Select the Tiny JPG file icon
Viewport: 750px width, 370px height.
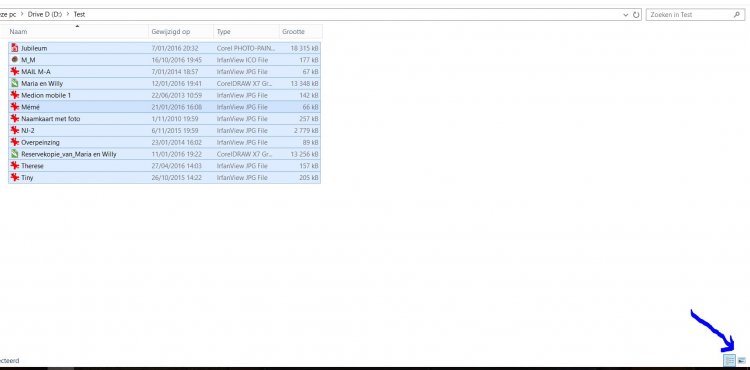[15, 177]
